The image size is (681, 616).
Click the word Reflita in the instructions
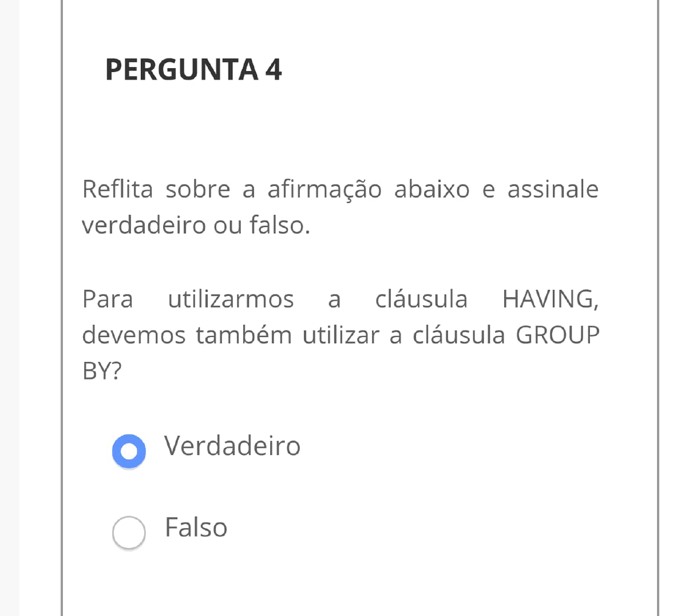pos(117,189)
